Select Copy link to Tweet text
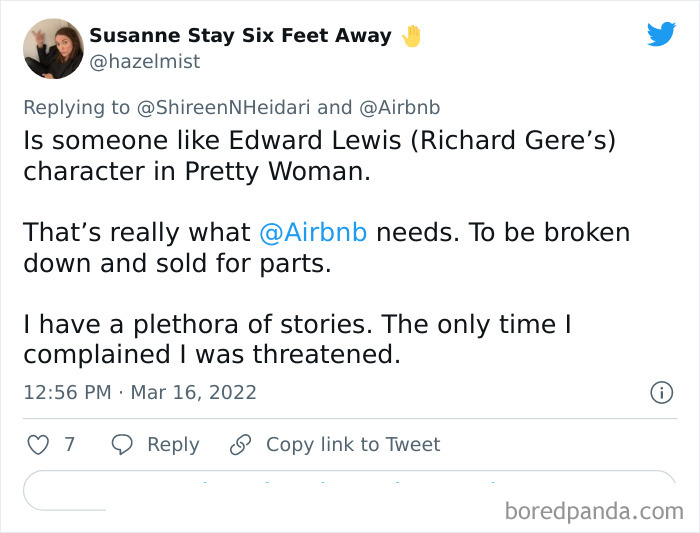Screen dimensions: 700x533 [x=353, y=444]
